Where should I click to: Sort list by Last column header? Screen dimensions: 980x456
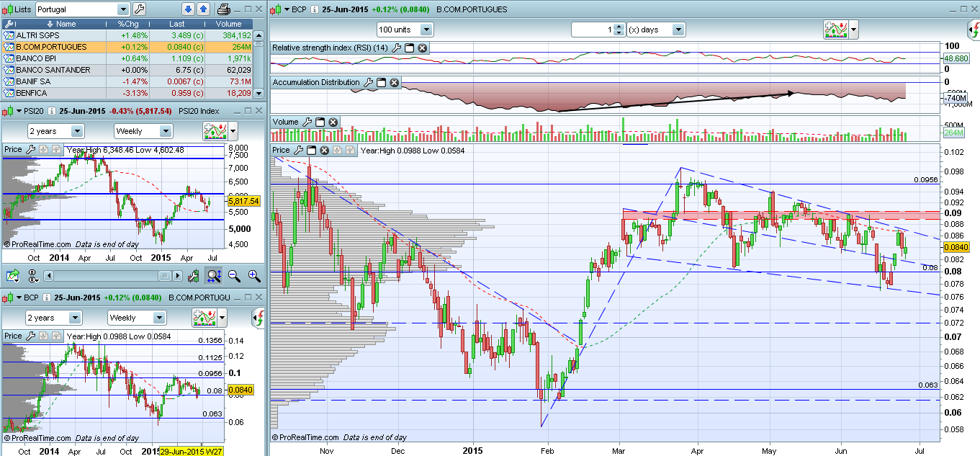click(176, 24)
